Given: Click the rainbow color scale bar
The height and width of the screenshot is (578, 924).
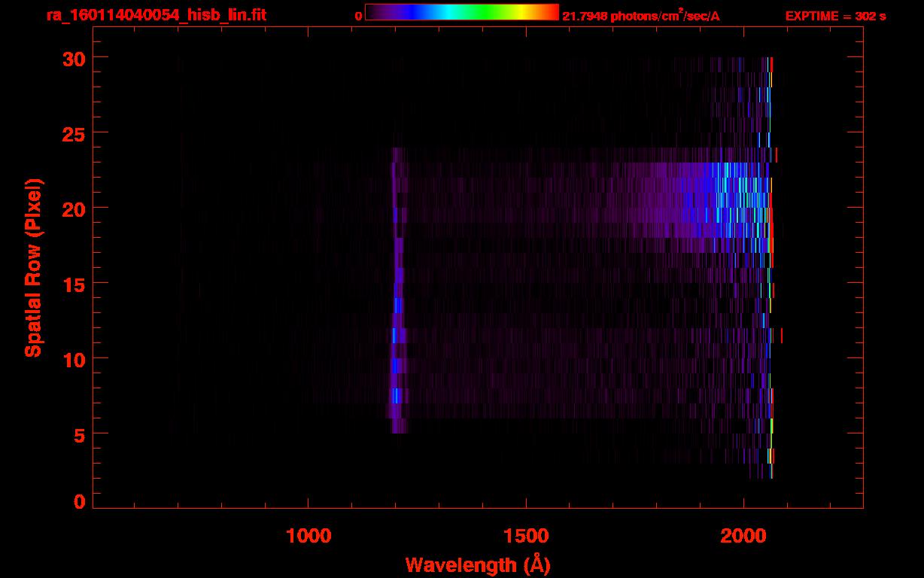Looking at the screenshot, I should (x=462, y=13).
